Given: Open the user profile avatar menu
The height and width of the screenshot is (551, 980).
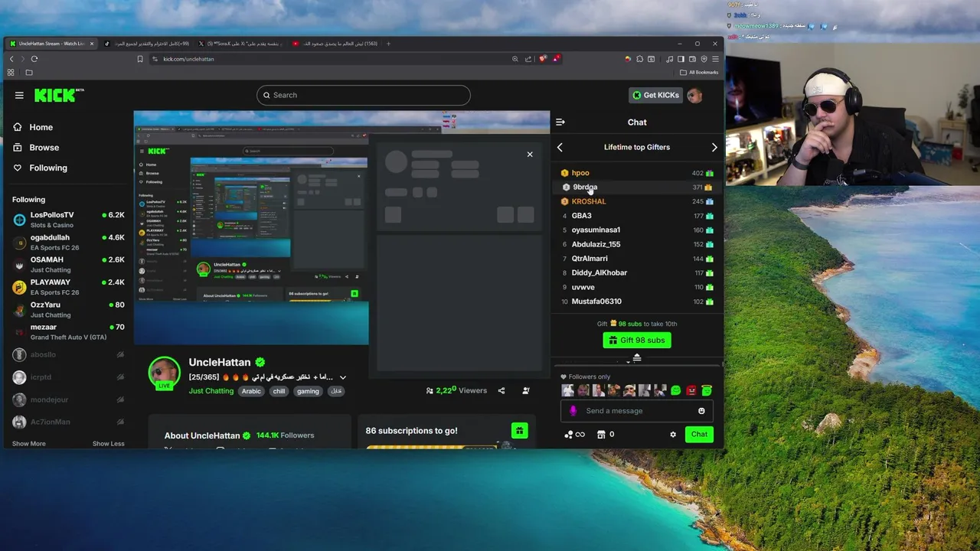Looking at the screenshot, I should coord(694,95).
